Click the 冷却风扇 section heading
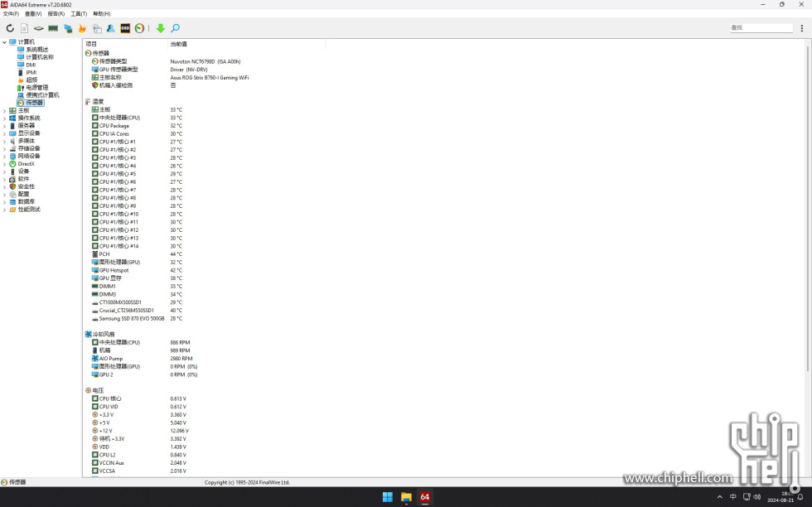Image resolution: width=812 pixels, height=507 pixels. (x=104, y=335)
